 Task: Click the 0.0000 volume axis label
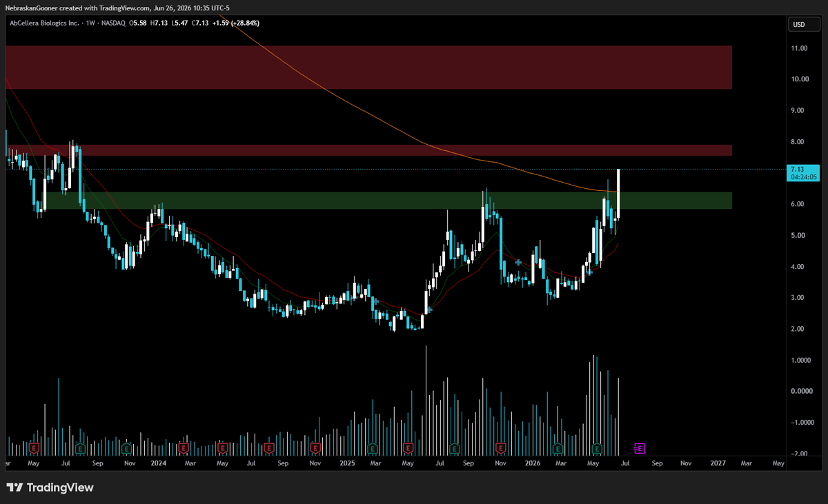pos(801,391)
